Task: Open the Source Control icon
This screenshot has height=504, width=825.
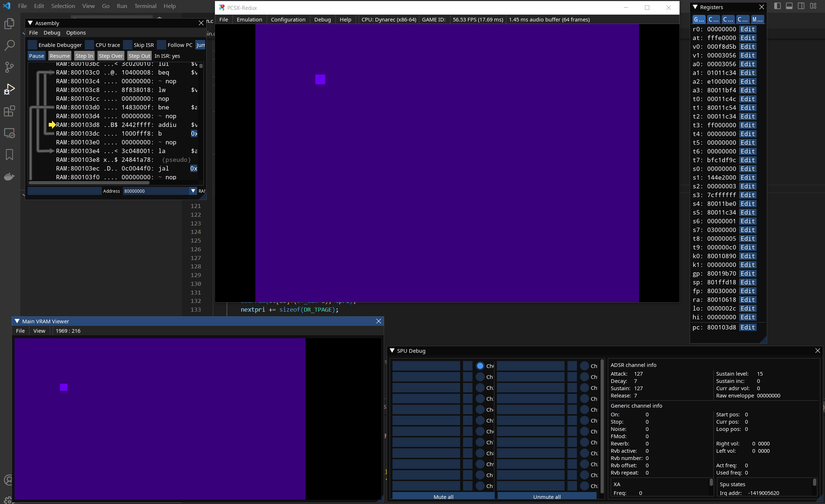Action: pos(9,67)
